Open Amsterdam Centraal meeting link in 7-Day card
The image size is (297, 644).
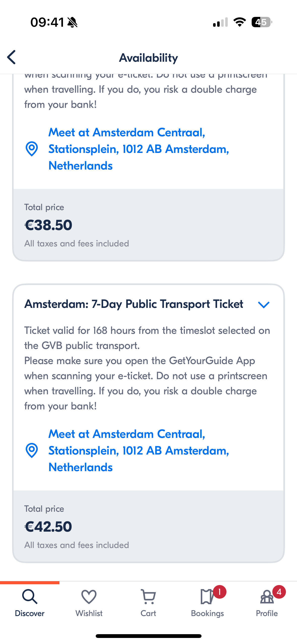[139, 450]
